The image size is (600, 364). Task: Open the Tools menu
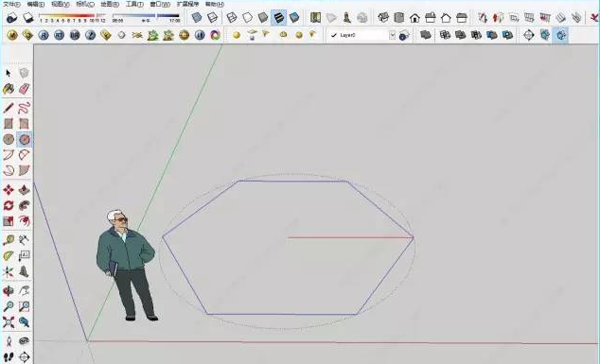134,4
